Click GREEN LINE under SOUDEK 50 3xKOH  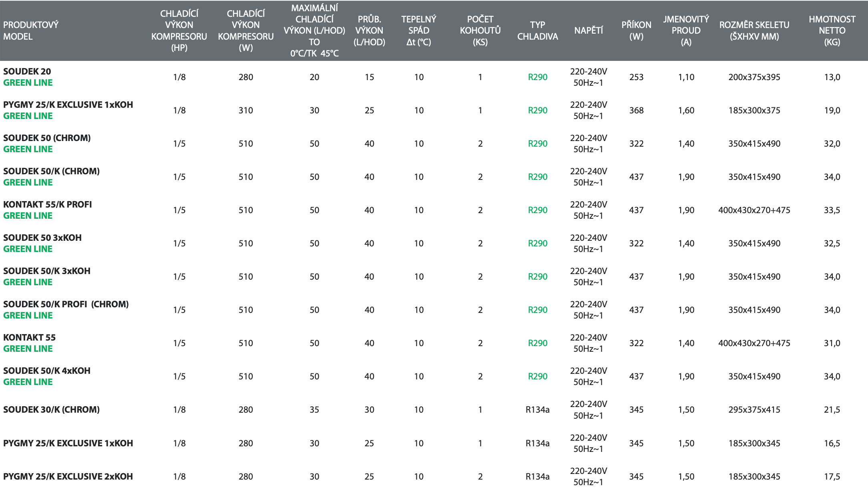(28, 249)
